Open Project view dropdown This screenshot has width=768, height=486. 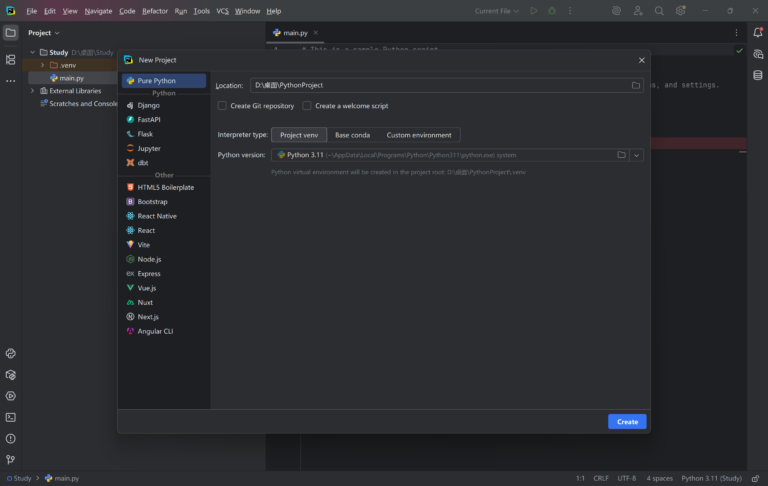(x=44, y=33)
